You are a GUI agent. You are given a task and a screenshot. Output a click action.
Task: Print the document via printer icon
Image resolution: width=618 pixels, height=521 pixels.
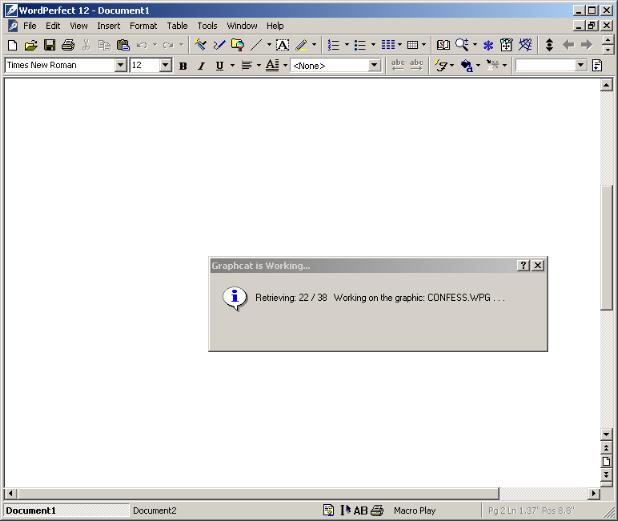pyautogui.click(x=68, y=45)
